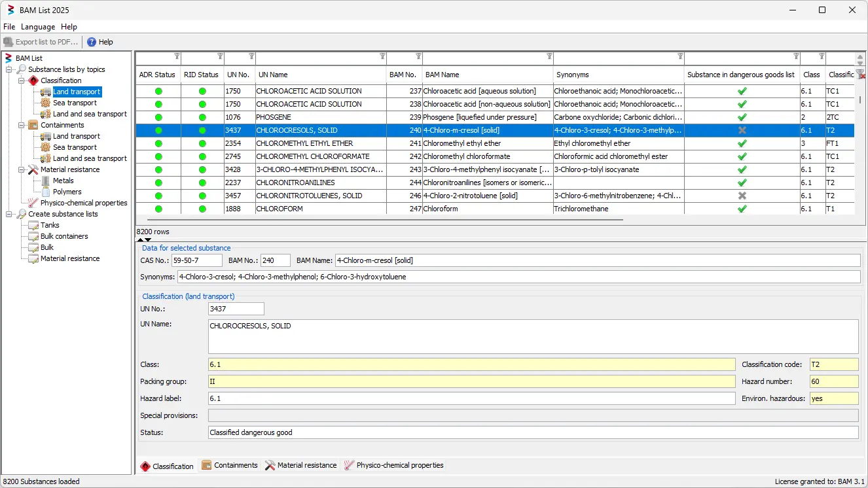Click filter icon above Substance in dangerous goods list
868x488 pixels.
click(x=796, y=56)
